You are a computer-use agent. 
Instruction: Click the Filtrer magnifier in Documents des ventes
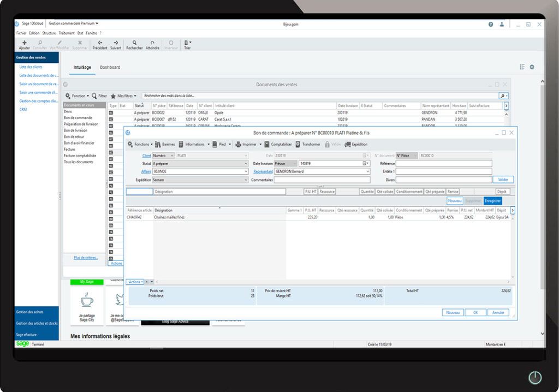94,96
